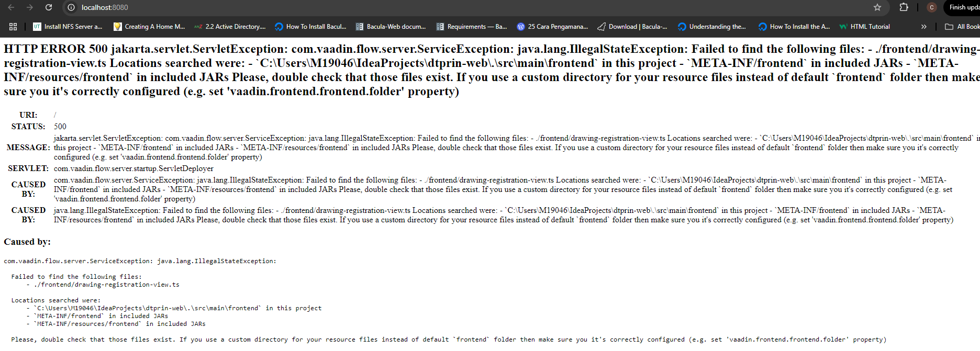Open the Chrome profile avatar
Image resolution: width=980 pixels, height=351 pixels.
(931, 7)
